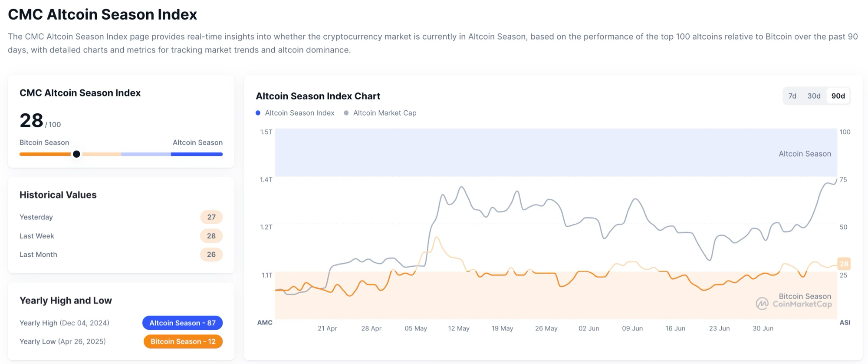
Task: Click the black slider knob on season bar
Action: point(76,154)
